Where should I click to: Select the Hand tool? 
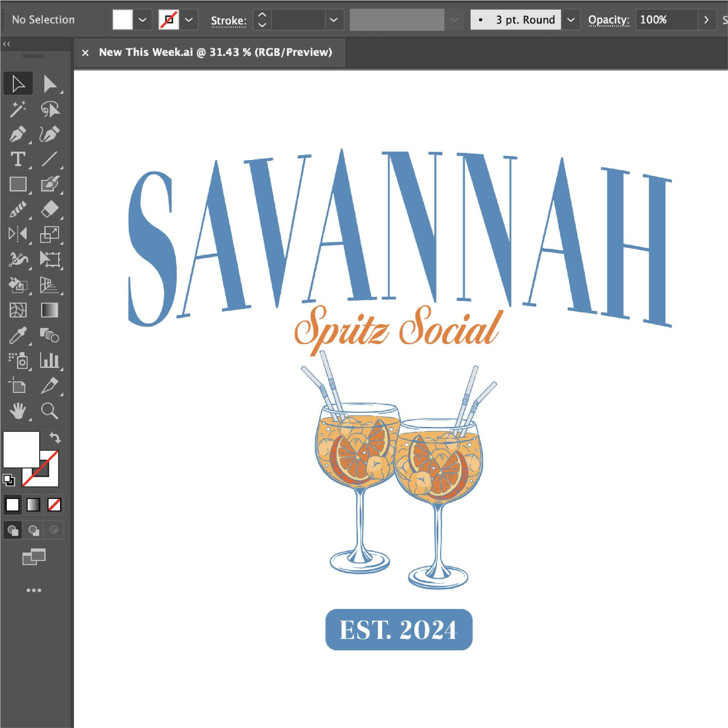click(18, 411)
